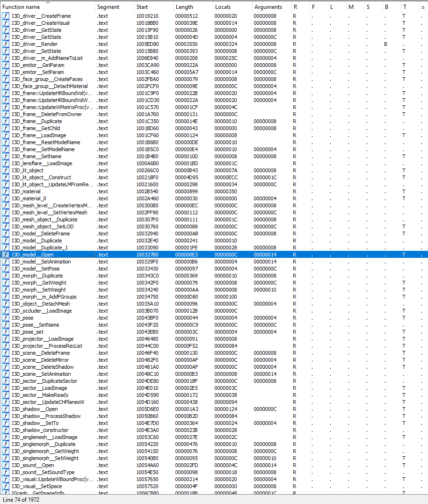Viewport: 428px width, 504px height.
Task: Click the icon next to I3D_sound__Open
Action: pyautogui.click(x=6, y=465)
